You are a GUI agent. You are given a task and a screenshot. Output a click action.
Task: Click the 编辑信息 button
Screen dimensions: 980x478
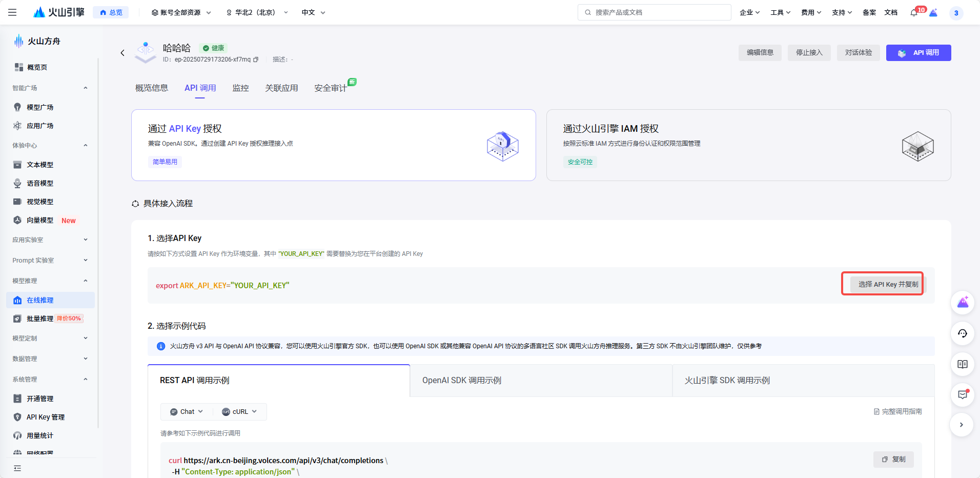760,53
